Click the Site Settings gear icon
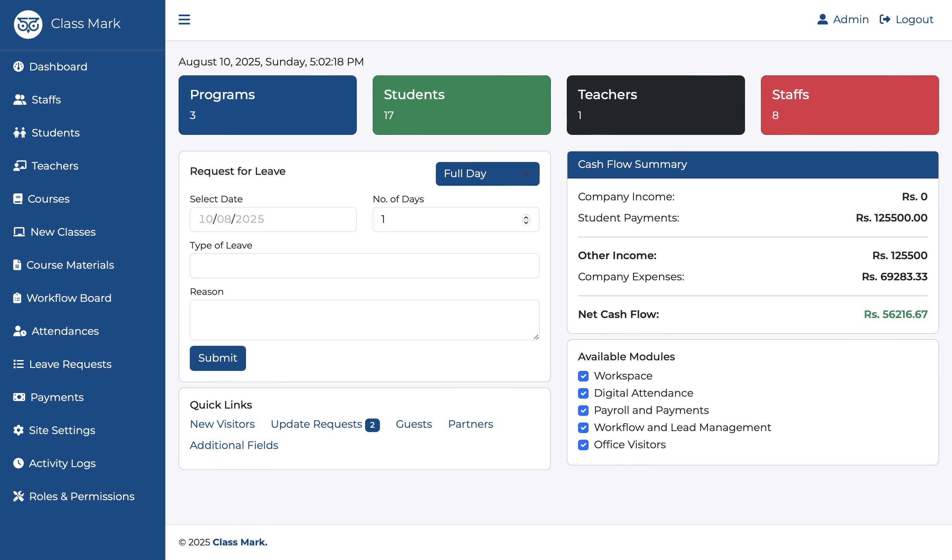Screen dimensions: 952x560 (18, 430)
